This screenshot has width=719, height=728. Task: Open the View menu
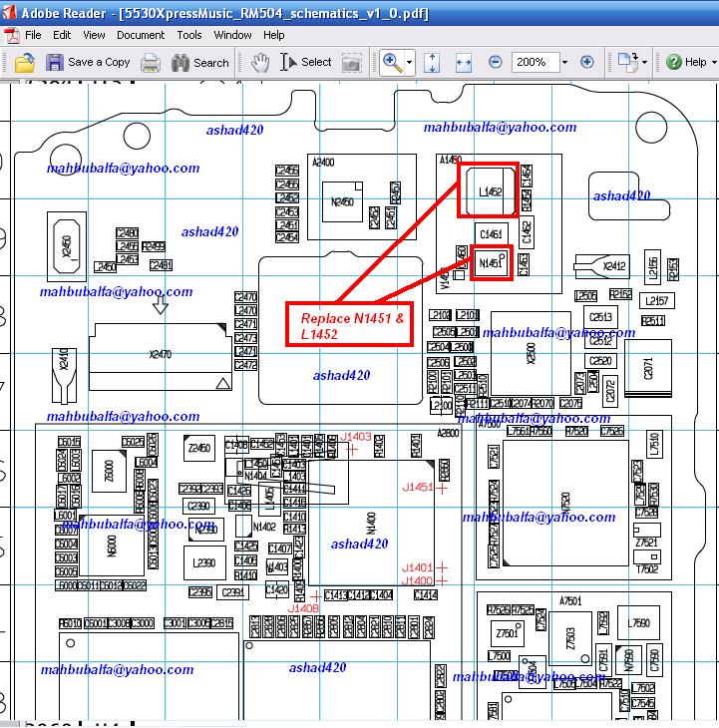pos(94,35)
